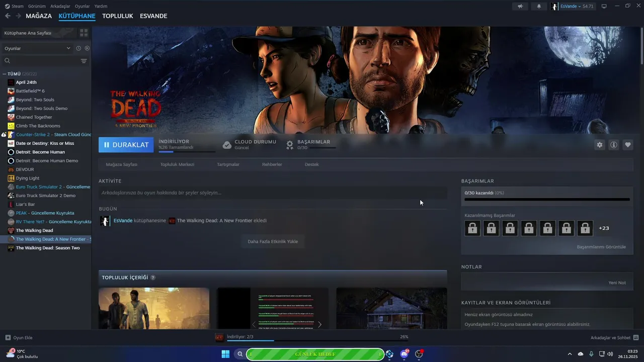Open the Görünüm menu
This screenshot has height=362, width=644.
[x=37, y=6]
